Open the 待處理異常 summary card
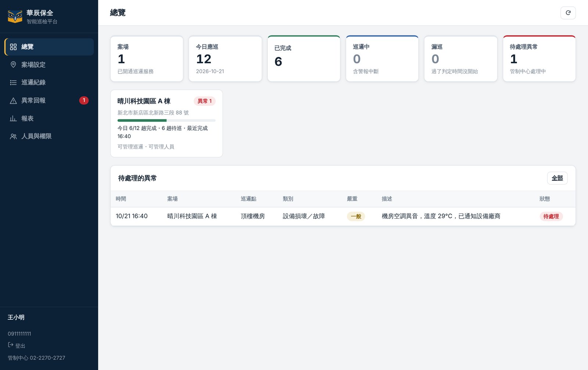The height and width of the screenshot is (370, 588). 539,59
